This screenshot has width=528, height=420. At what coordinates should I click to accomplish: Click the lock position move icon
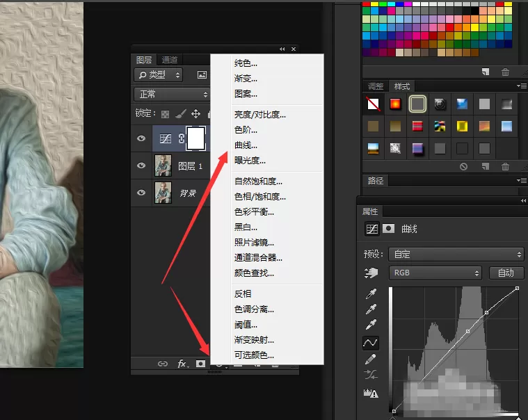point(195,114)
